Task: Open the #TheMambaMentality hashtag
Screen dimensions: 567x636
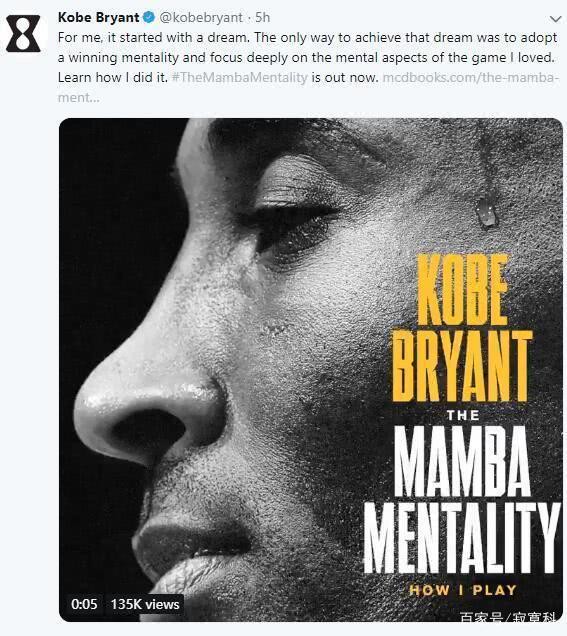Action: click(240, 77)
